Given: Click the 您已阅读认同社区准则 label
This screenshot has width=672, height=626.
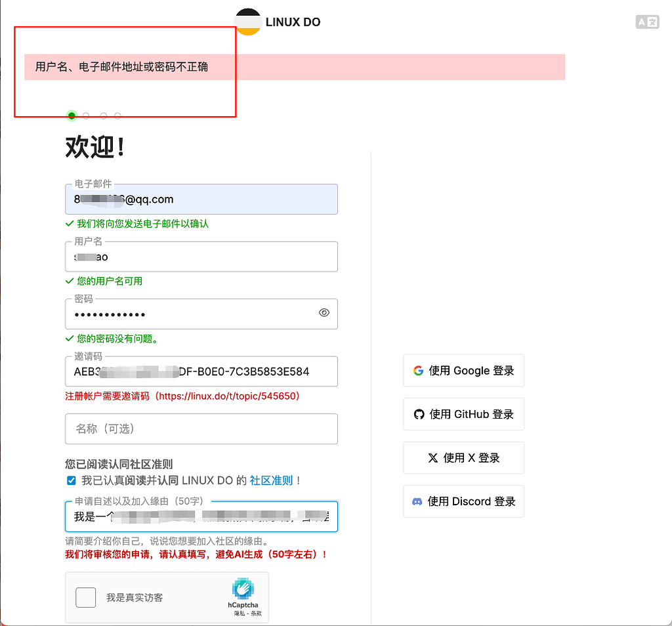Looking at the screenshot, I should pyautogui.click(x=119, y=464).
